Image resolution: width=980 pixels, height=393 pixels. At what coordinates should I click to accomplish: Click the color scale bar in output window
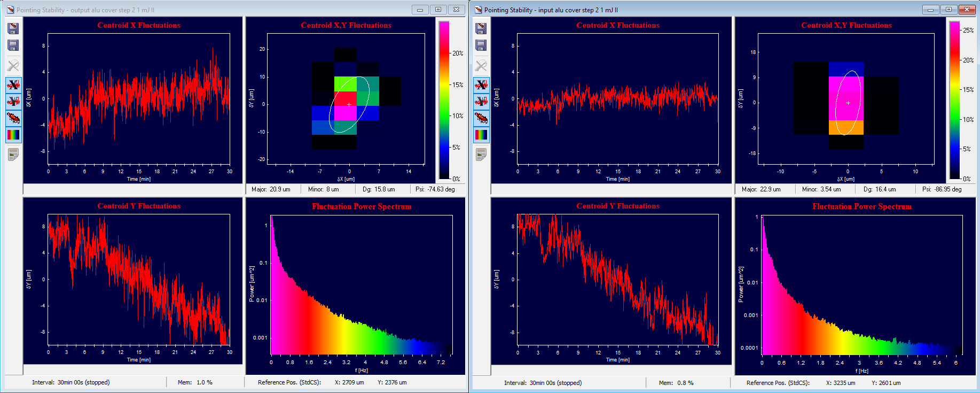444,100
